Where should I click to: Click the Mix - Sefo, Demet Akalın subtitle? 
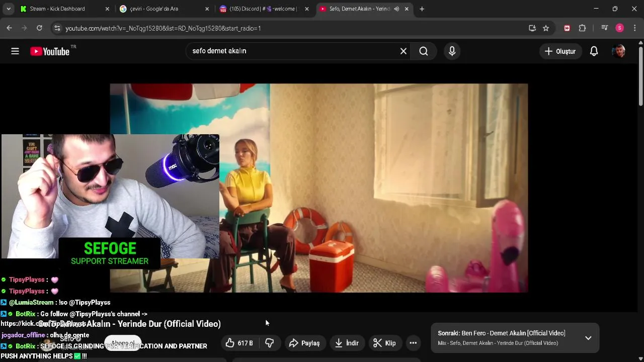click(498, 343)
